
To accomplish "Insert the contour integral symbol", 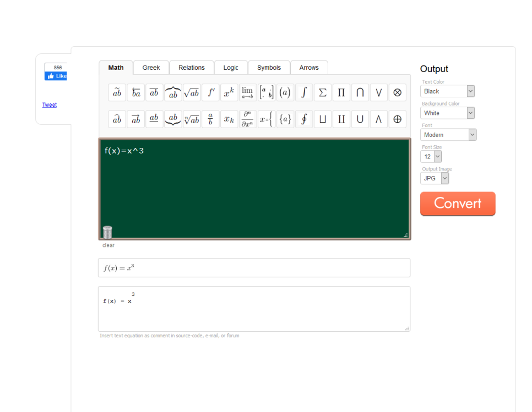I will [x=304, y=119].
